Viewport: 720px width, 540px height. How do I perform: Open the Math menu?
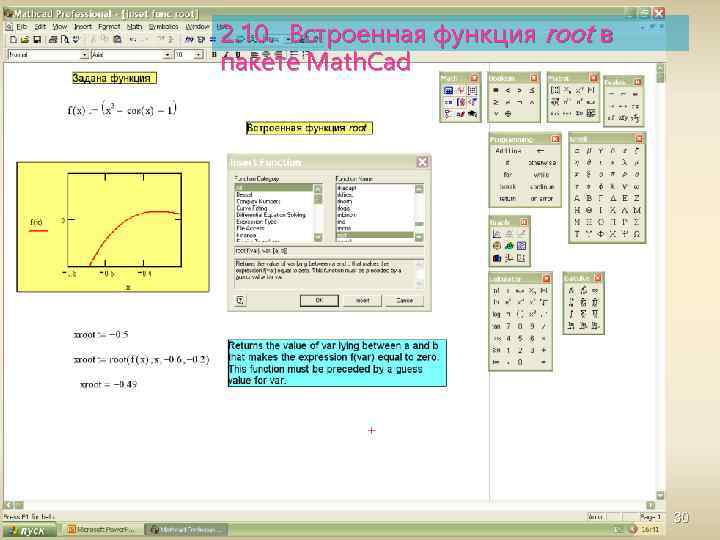click(x=134, y=27)
